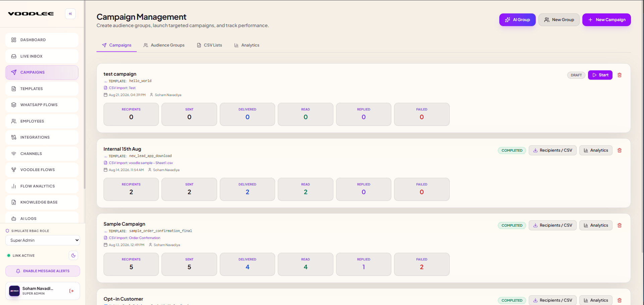Open Flow Analytics in the sidebar
This screenshot has width=644, height=305.
pos(42,186)
